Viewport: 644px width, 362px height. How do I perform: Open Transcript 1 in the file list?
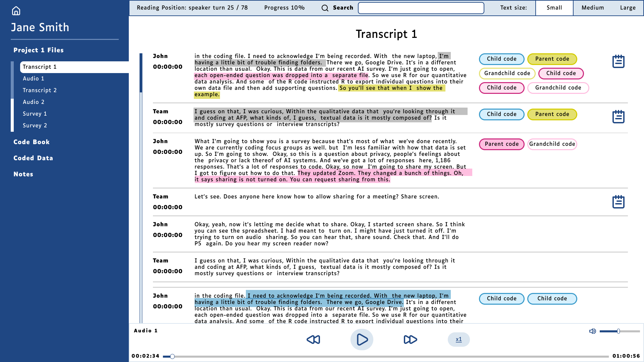point(74,67)
